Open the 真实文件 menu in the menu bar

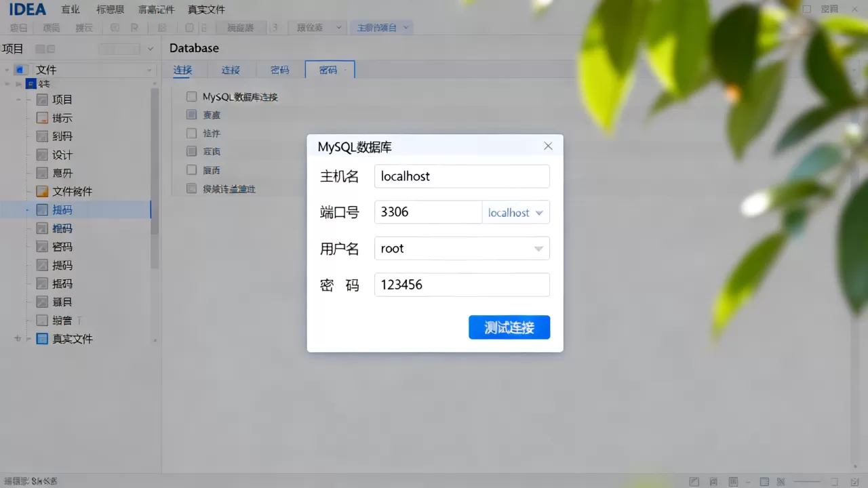[x=207, y=9]
